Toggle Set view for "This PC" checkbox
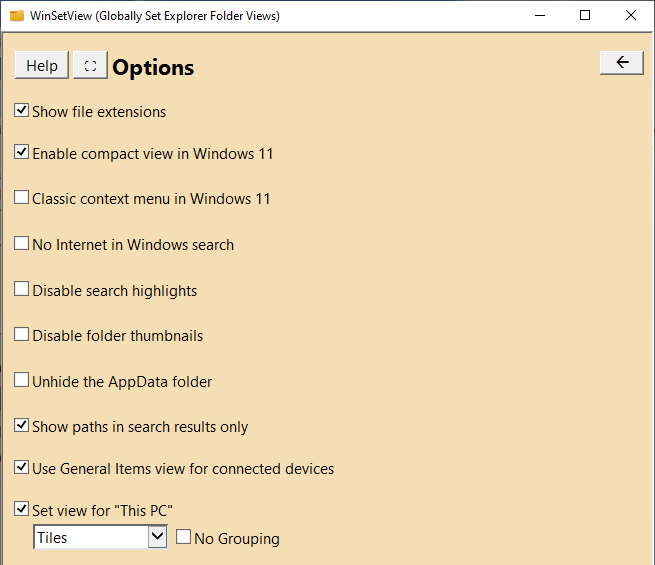655x565 pixels. click(x=21, y=509)
